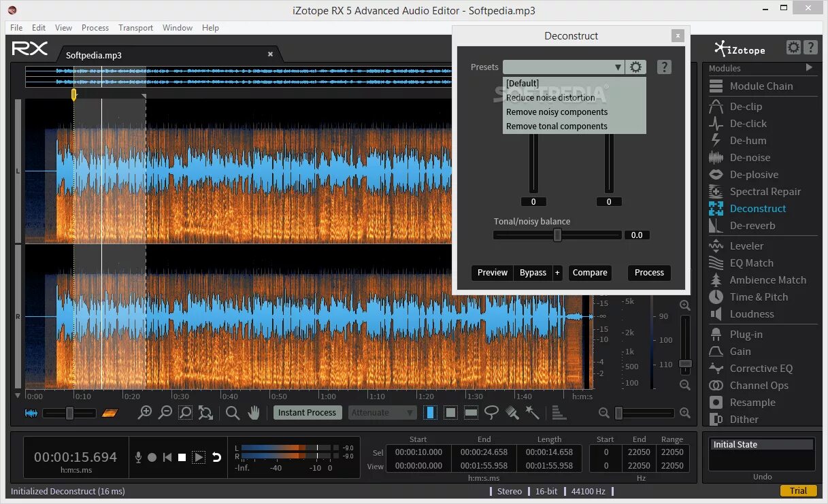The image size is (828, 504).
Task: Toggle the frequency selection tool
Action: 471,412
